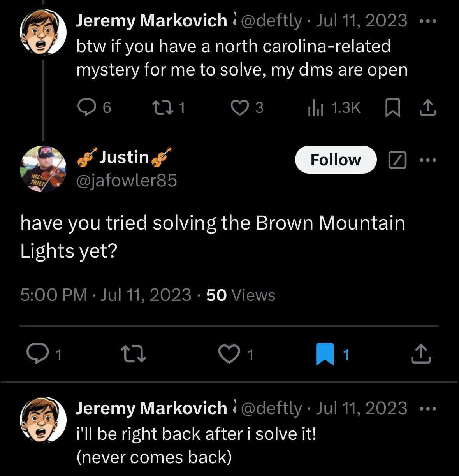This screenshot has width=459, height=476.
Task: Open more options on Justin's tweet
Action: (428, 160)
